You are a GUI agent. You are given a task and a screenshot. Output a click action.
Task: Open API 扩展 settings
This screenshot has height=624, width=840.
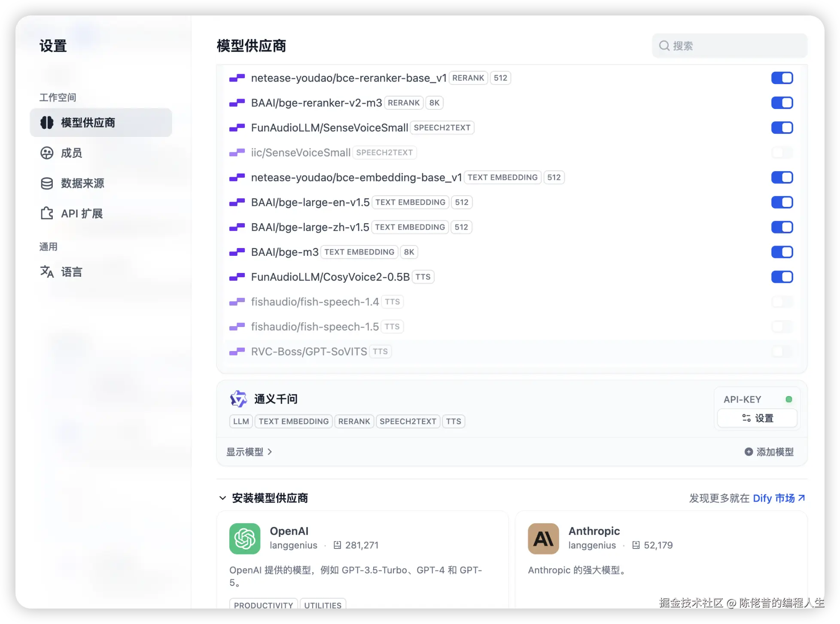click(x=101, y=213)
